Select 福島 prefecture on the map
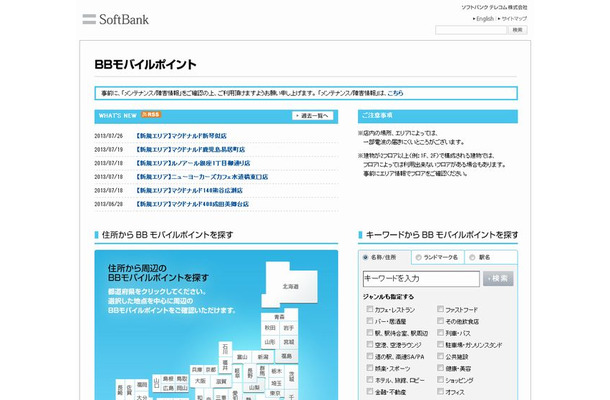Image resolution: width=610 pixels, height=400 pixels. pyautogui.click(x=287, y=356)
